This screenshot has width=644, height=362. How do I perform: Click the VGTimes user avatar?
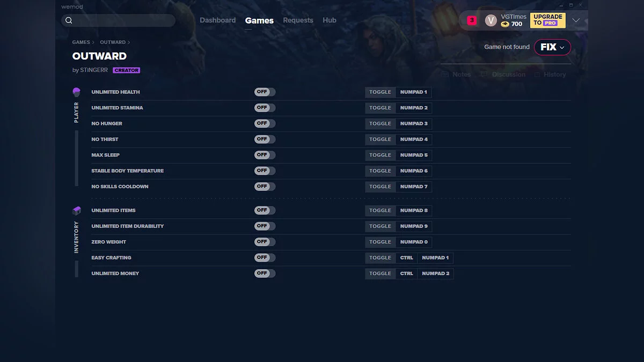(x=491, y=20)
